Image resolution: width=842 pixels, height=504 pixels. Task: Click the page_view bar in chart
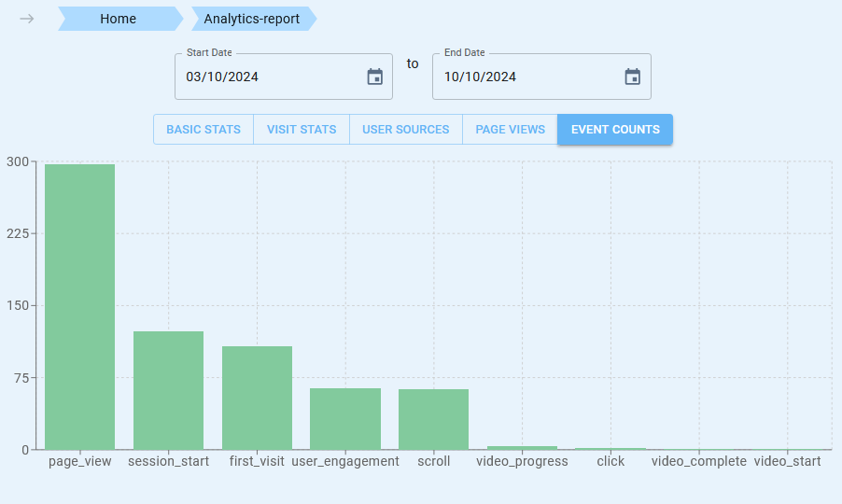point(80,308)
